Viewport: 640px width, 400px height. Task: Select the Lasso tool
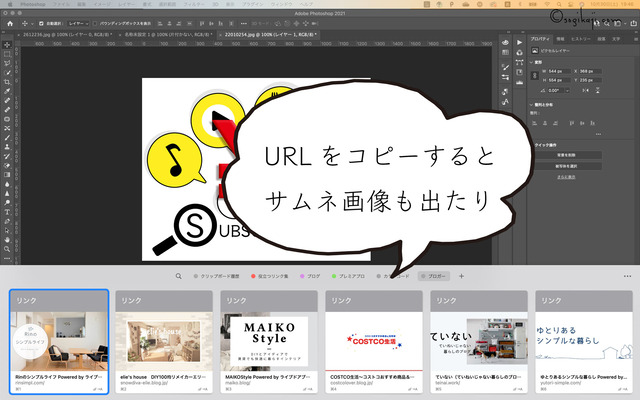coord(7,63)
